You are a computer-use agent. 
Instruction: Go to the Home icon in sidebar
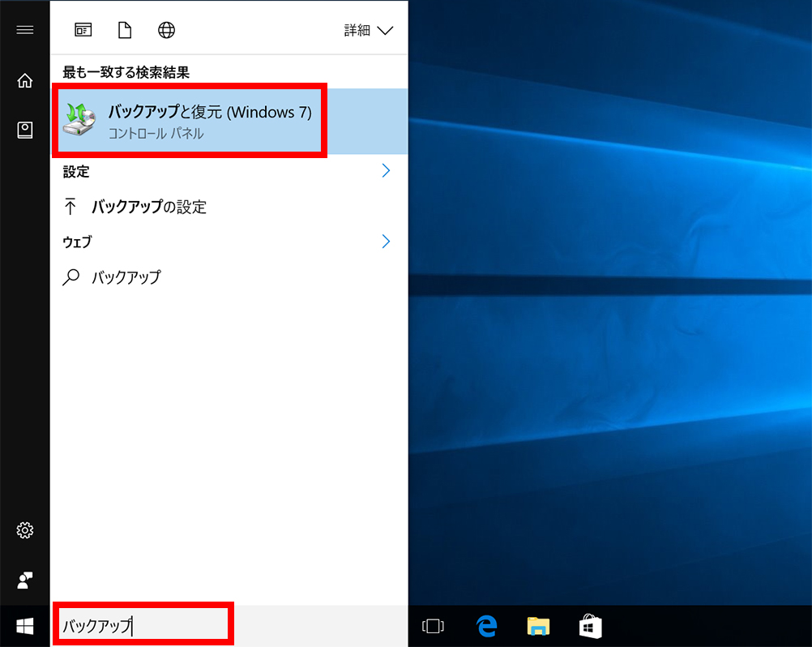coord(25,81)
